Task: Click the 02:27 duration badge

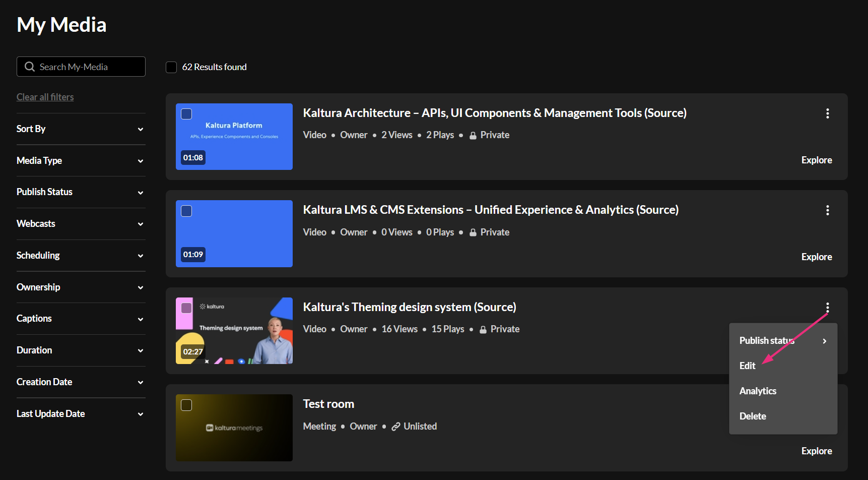Action: click(193, 352)
